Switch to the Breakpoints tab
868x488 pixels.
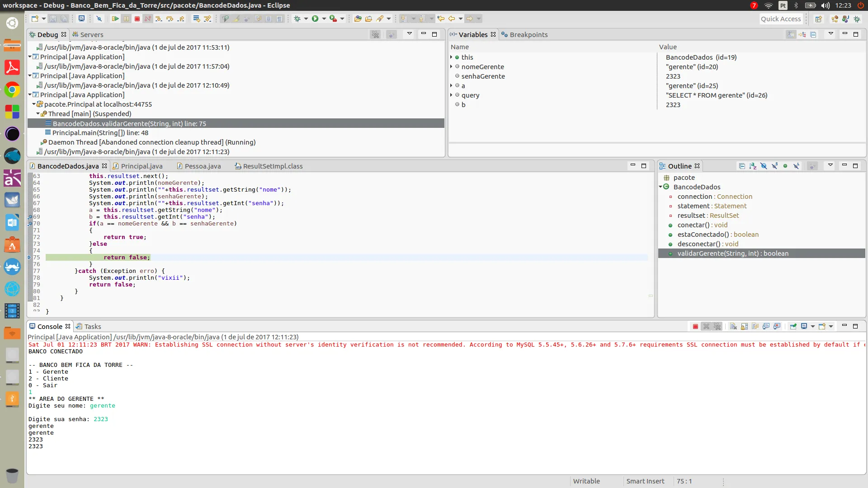(528, 35)
